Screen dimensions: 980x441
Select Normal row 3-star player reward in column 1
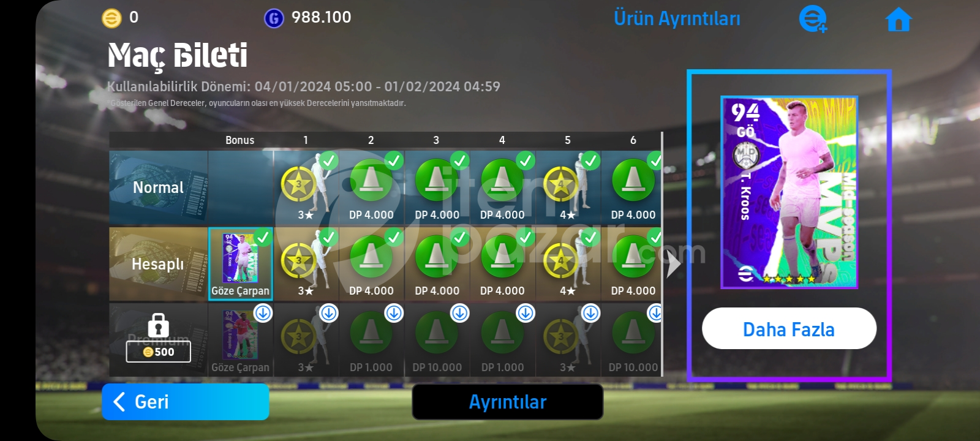[x=306, y=187]
